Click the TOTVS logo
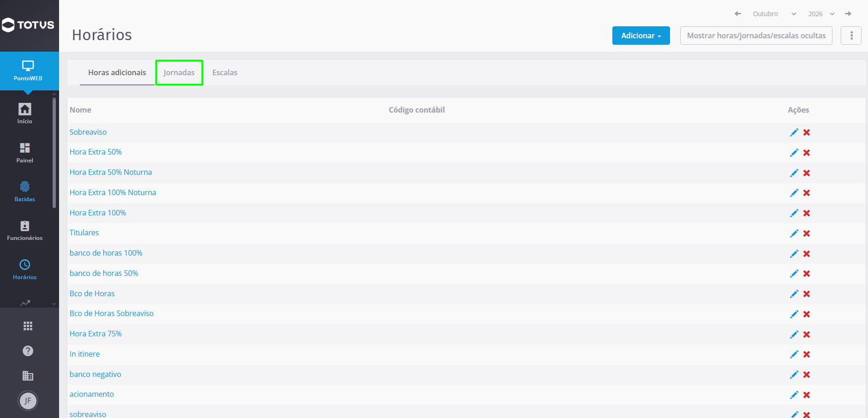 click(28, 25)
